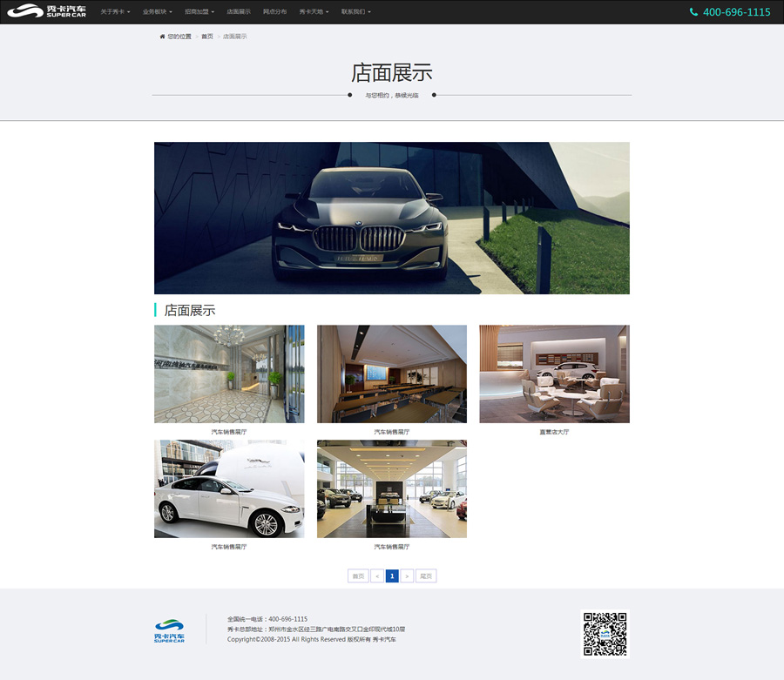Image resolution: width=784 pixels, height=680 pixels.
Task: Expand the 联系我们 dropdown menu
Action: click(x=356, y=11)
